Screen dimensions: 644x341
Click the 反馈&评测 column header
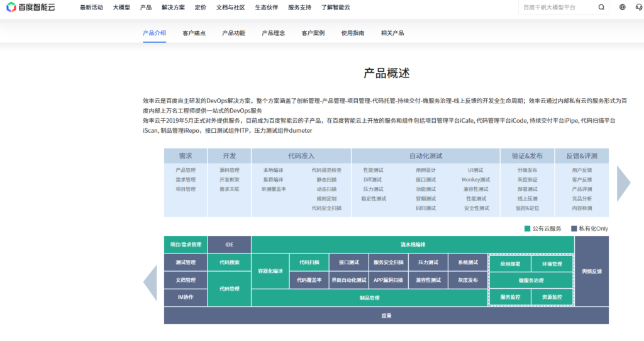582,156
